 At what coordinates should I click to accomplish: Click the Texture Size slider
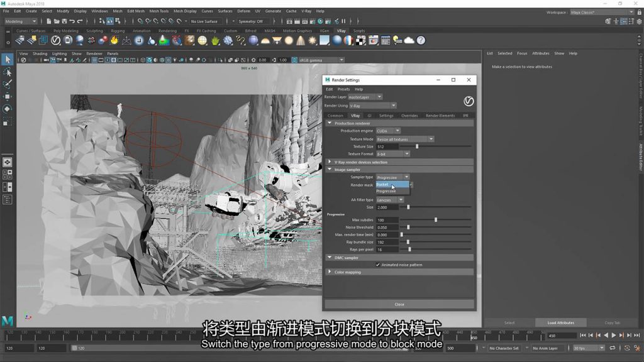tap(436, 146)
